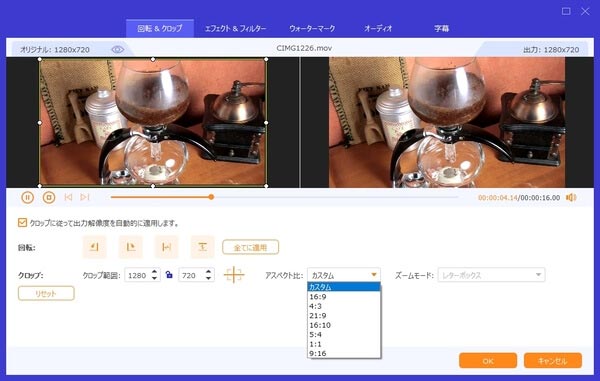Switch to ウォーターマーク tab
The width and height of the screenshot is (600, 381).
[312, 28]
